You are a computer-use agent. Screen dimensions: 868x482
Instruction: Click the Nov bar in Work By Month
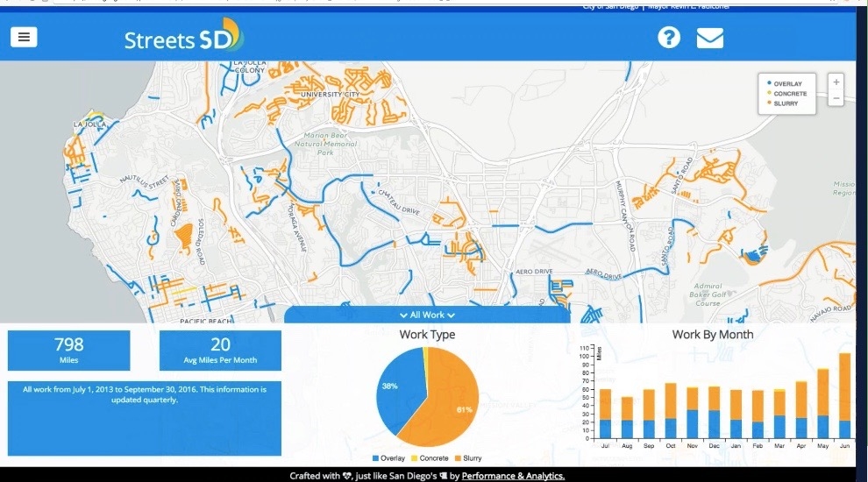pos(692,413)
